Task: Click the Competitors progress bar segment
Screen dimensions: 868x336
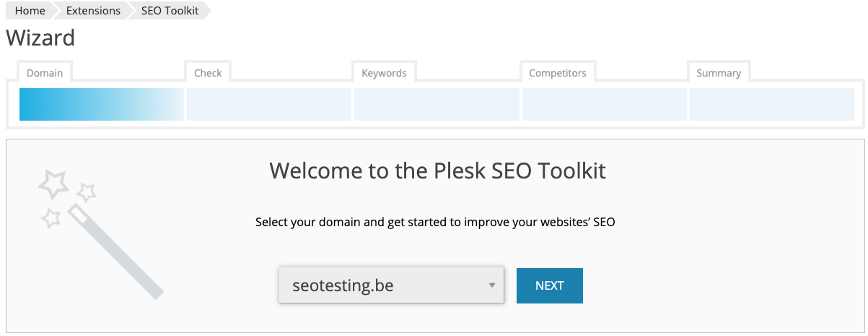Action: [605, 105]
